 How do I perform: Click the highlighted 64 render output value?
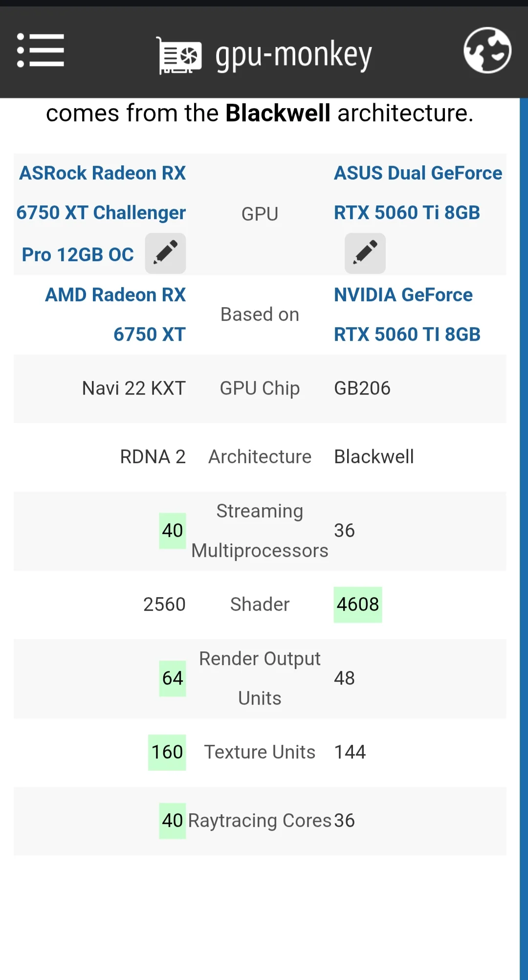click(x=173, y=678)
